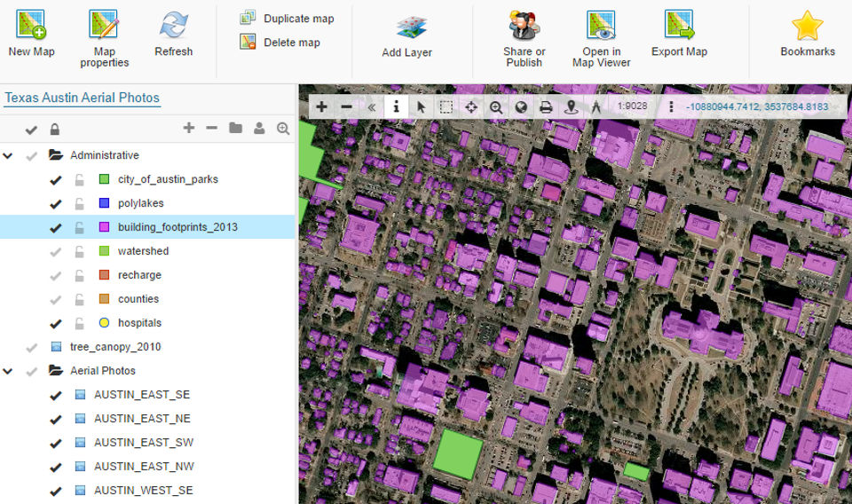Open the three-dot menu beside the map scale
Image resolution: width=852 pixels, height=504 pixels.
click(x=671, y=106)
